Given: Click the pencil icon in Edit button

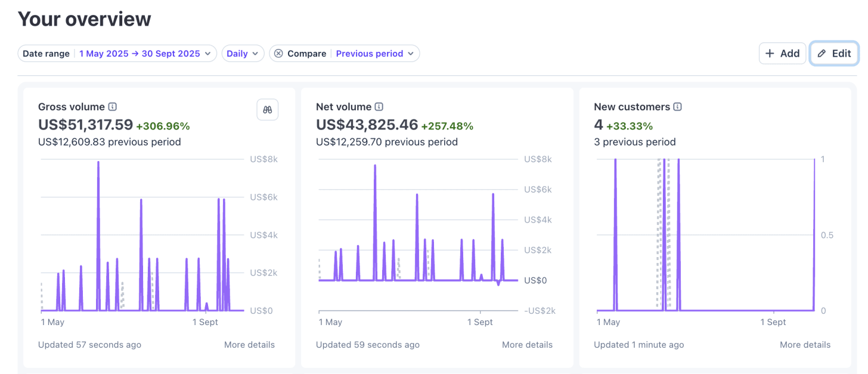Looking at the screenshot, I should tap(821, 54).
